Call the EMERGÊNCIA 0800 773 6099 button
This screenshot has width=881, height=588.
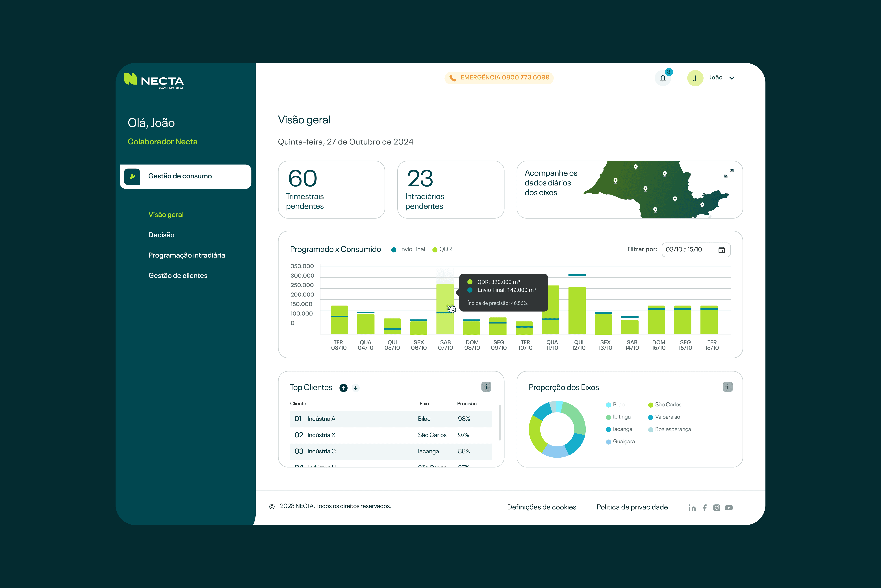pos(499,78)
